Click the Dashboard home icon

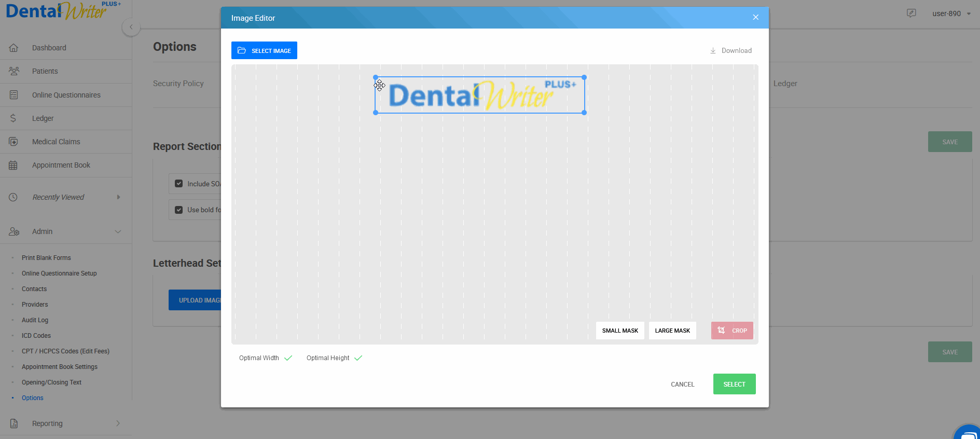(x=13, y=48)
